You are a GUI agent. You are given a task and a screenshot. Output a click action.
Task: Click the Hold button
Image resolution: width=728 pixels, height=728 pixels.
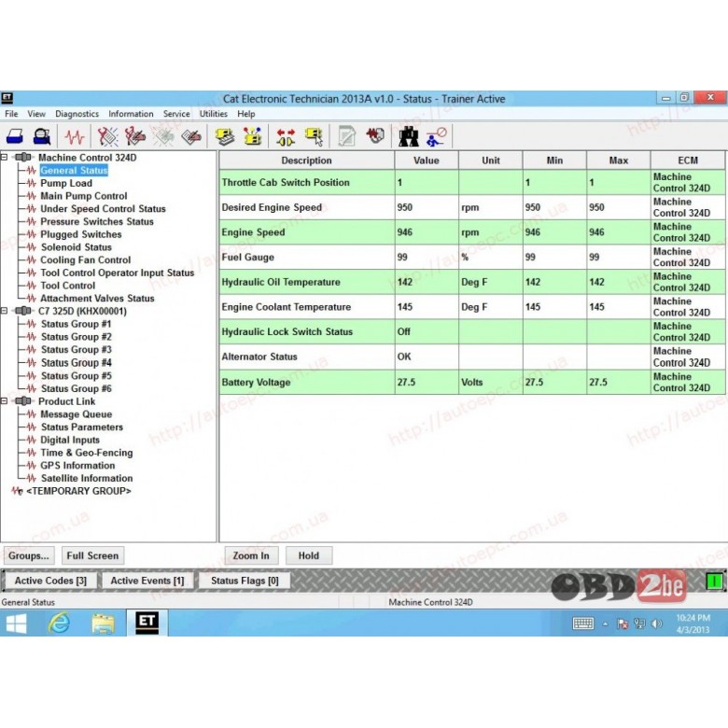coord(308,555)
